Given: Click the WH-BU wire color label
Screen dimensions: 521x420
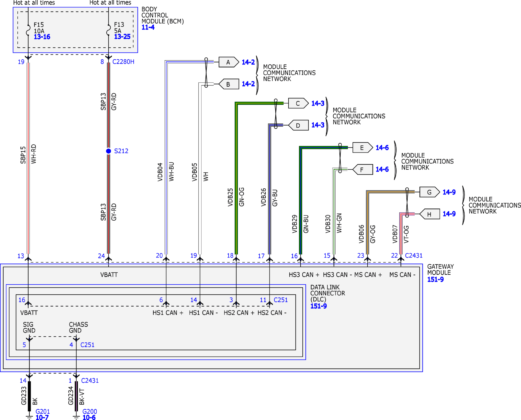Looking at the screenshot, I should (x=171, y=172).
